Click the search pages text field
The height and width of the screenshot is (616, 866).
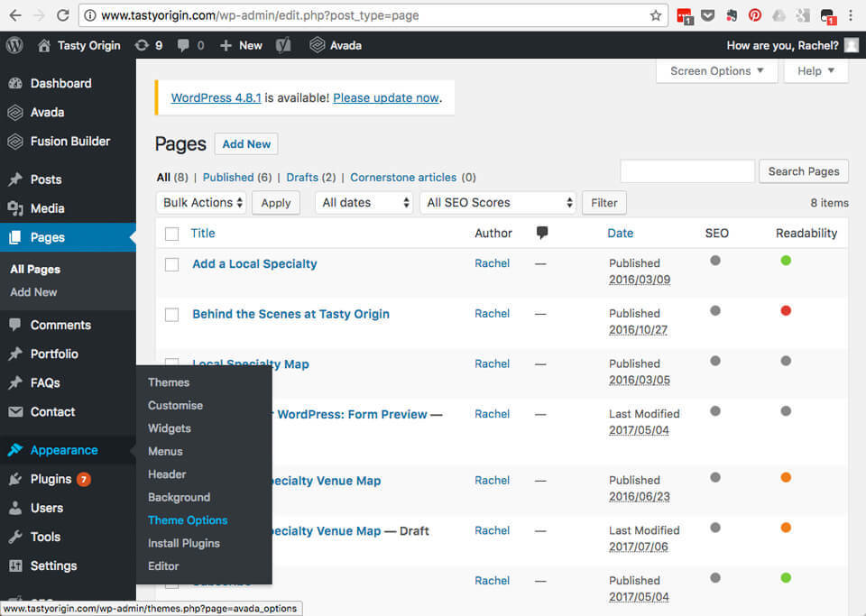pos(687,171)
